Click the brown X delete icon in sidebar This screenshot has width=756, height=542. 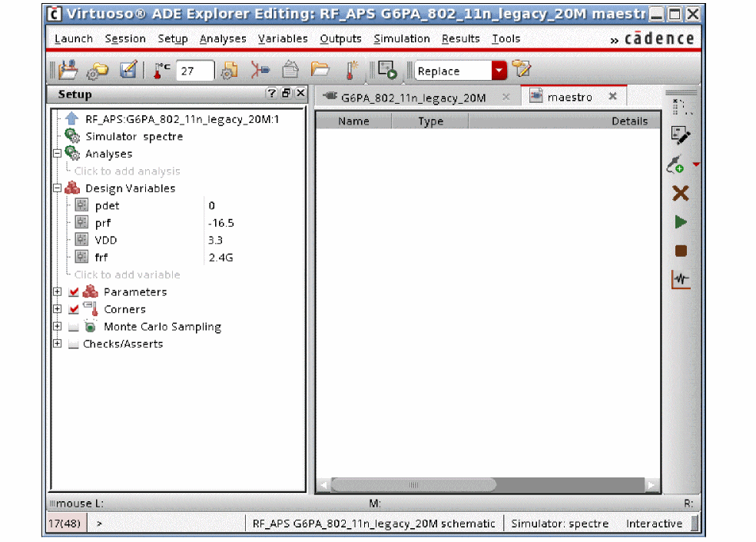tap(680, 193)
